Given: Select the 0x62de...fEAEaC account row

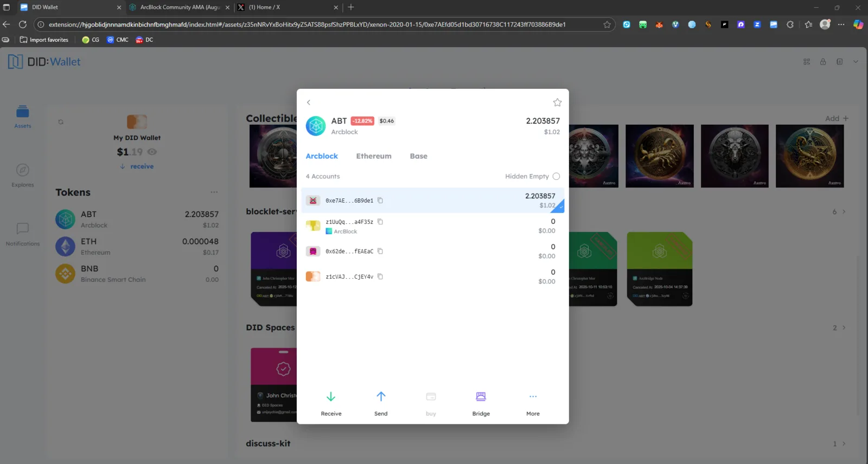Looking at the screenshot, I should (x=433, y=251).
